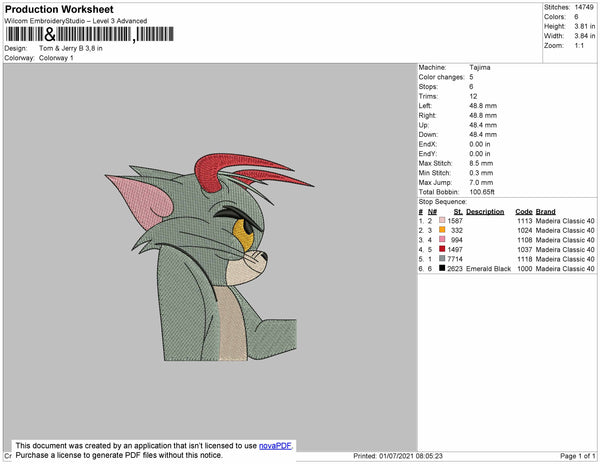Click the 'Up:' value 48.4 mm
Viewport: 600px width, 464px height.
tap(483, 125)
